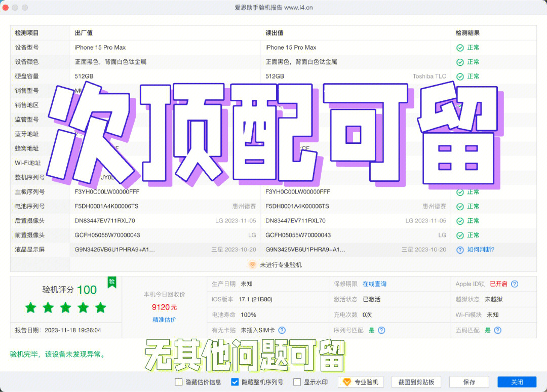Click the 检测项目 column header
This screenshot has width=547, height=392.
[x=27, y=33]
